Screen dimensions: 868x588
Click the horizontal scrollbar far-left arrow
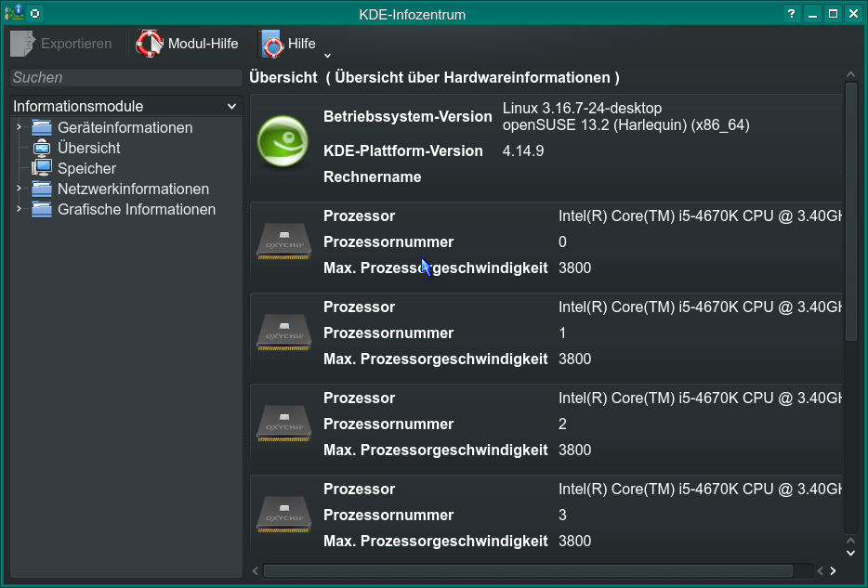pos(256,571)
